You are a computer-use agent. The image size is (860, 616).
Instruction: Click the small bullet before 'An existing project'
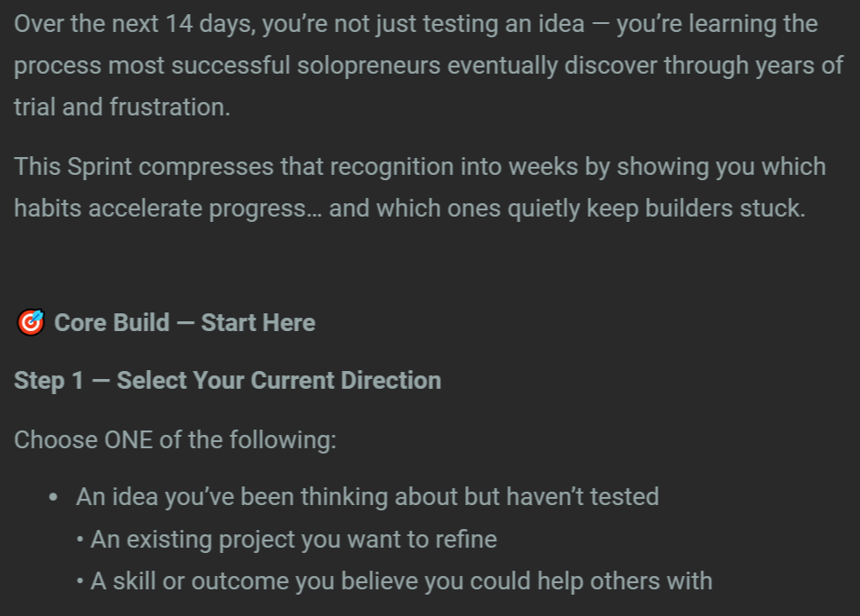(80, 539)
